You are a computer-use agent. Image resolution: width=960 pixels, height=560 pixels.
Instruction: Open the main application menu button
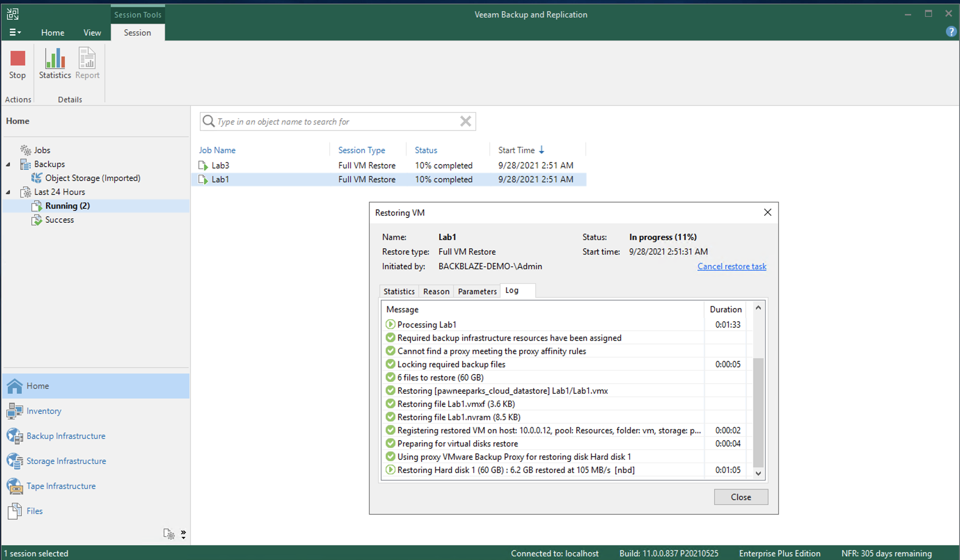15,32
